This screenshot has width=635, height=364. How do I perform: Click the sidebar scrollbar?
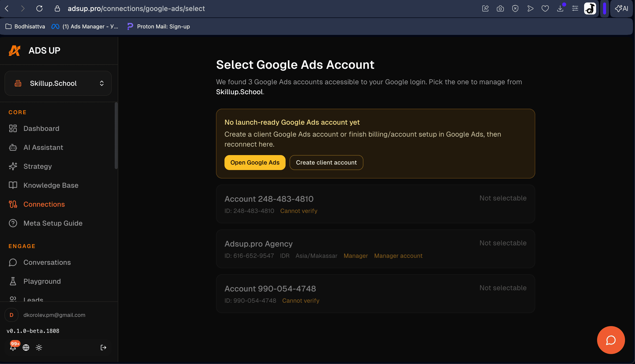click(x=116, y=135)
